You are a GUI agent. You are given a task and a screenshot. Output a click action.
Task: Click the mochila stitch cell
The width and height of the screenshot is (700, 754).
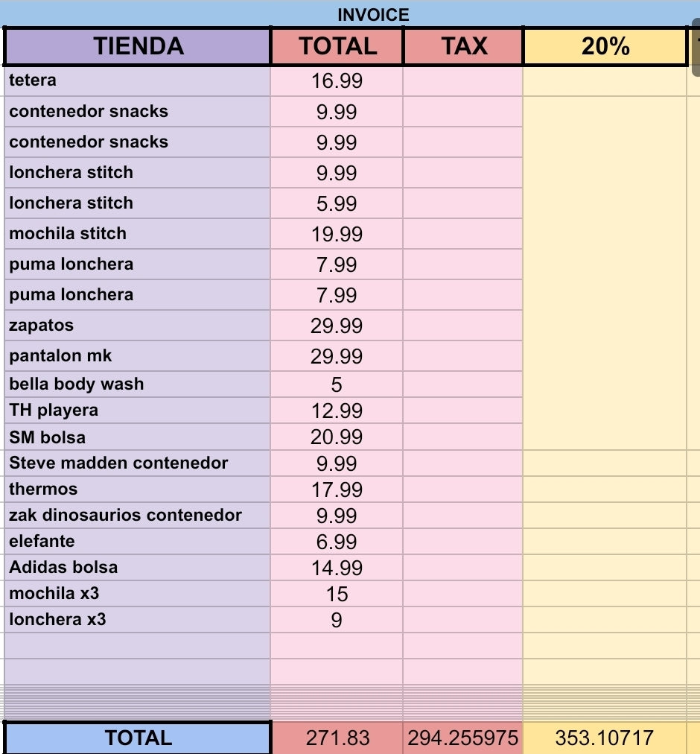click(x=138, y=233)
